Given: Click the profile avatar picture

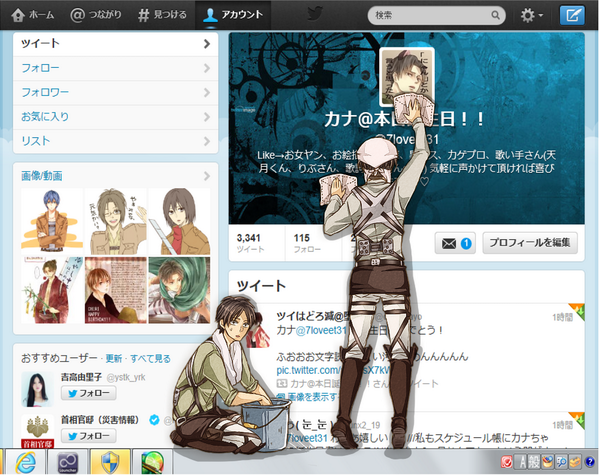Looking at the screenshot, I should point(406,76).
